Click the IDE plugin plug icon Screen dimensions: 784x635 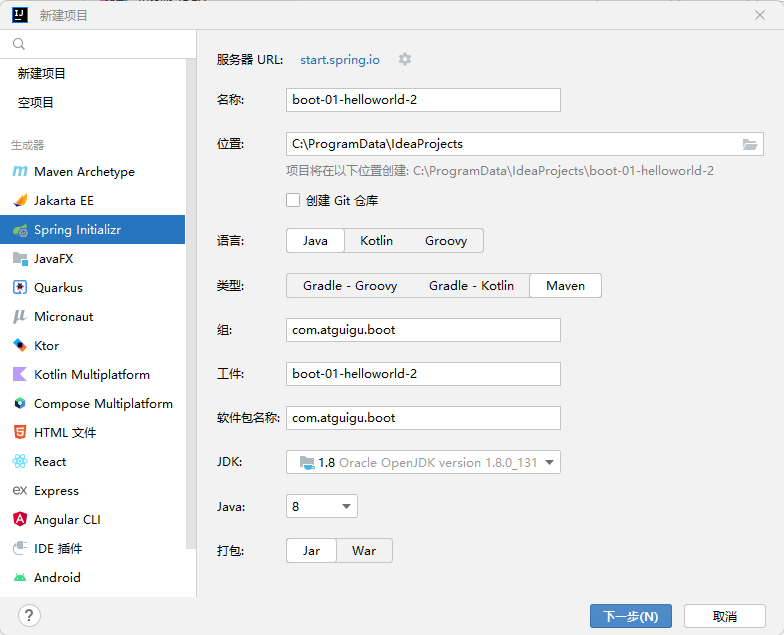20,548
